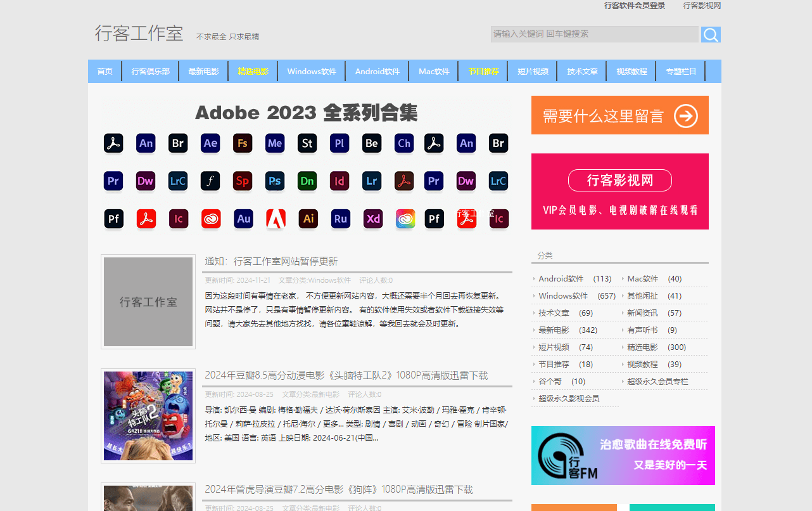Click the Photoshop (Ps) icon

click(x=275, y=181)
